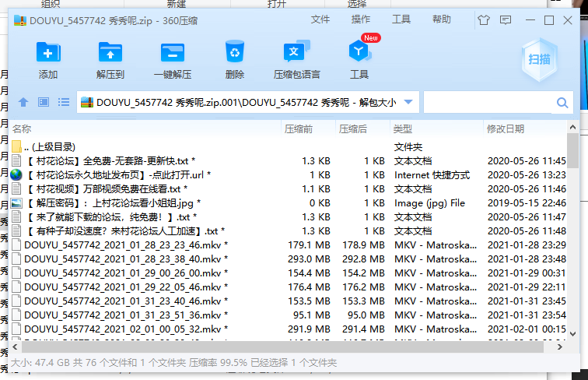The image size is (588, 380).
Task: Switch to thumbnail icon view mode
Action: click(44, 102)
